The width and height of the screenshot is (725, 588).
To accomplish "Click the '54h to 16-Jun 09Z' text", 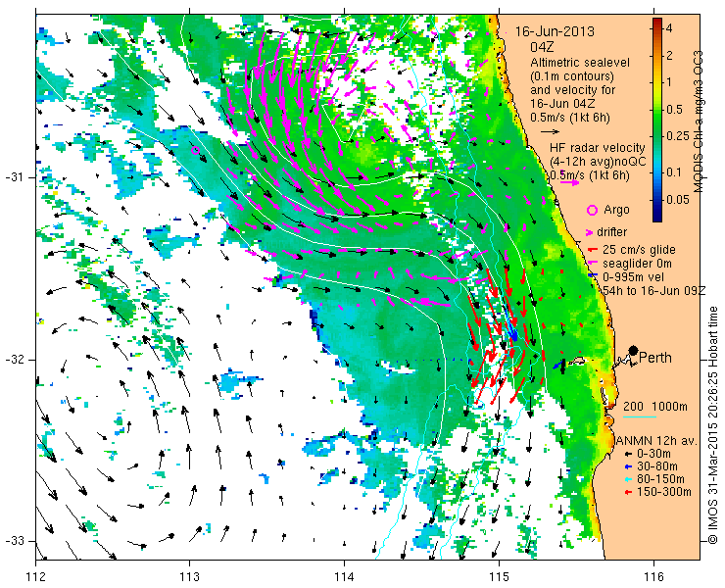I will [x=654, y=290].
